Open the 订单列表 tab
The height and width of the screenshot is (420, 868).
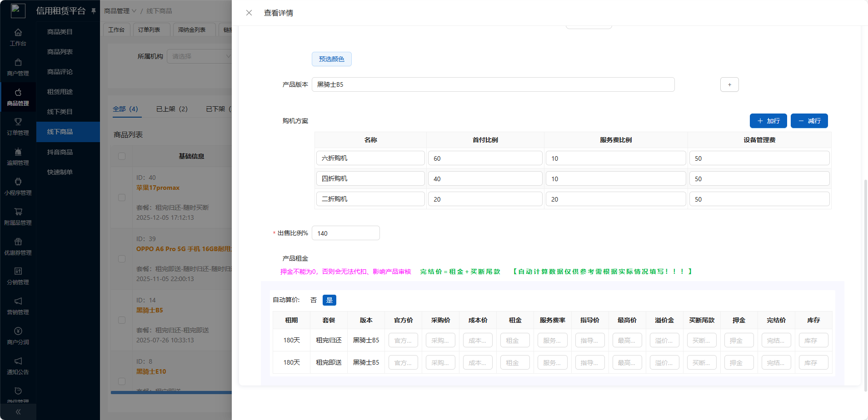(149, 30)
